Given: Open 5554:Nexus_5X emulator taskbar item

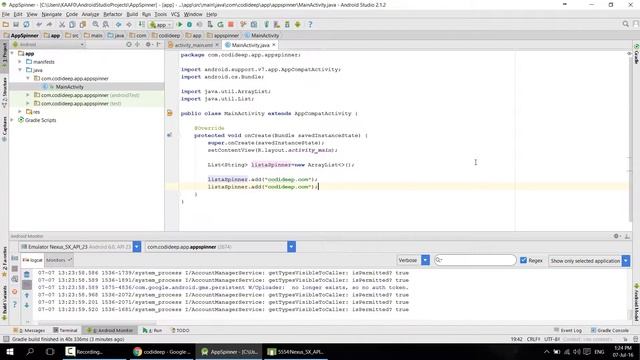Looking at the screenshot, I should [295, 351].
